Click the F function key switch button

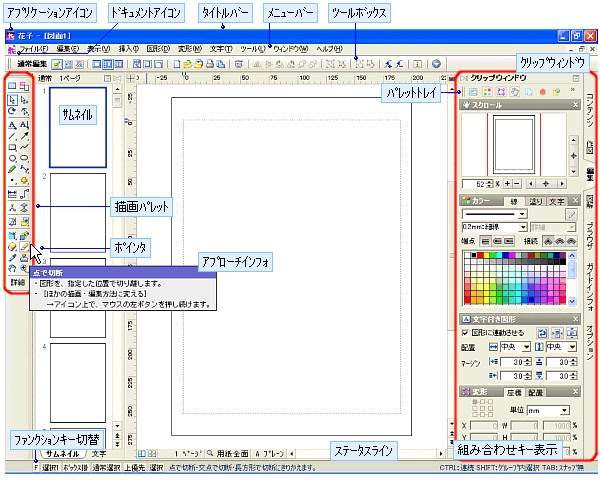click(x=36, y=468)
